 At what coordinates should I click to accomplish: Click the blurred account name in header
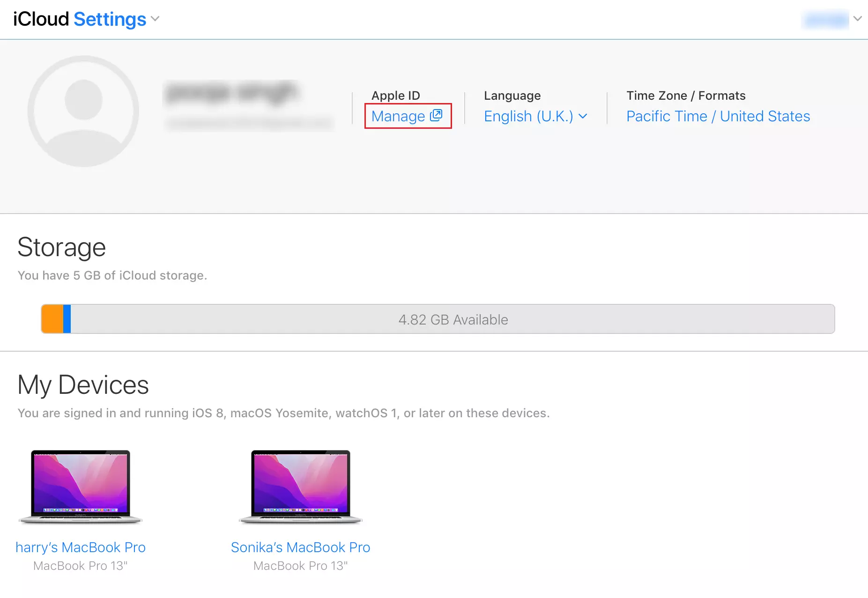point(825,20)
